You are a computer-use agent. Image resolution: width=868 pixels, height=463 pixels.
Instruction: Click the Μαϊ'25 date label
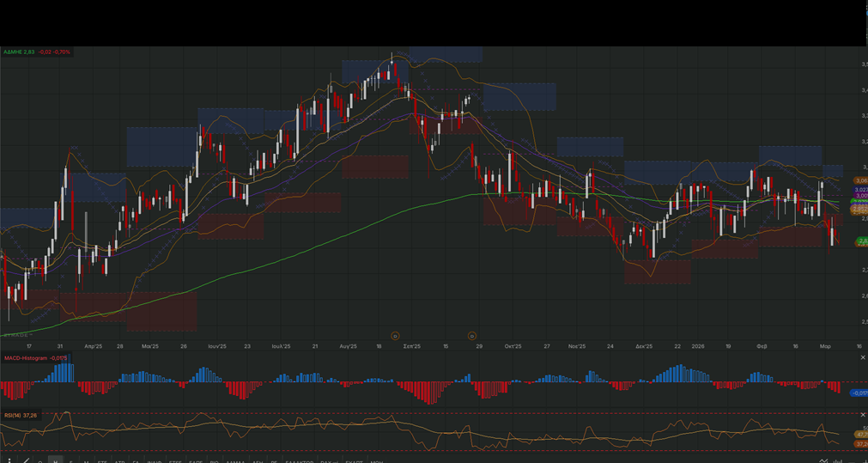tap(150, 347)
